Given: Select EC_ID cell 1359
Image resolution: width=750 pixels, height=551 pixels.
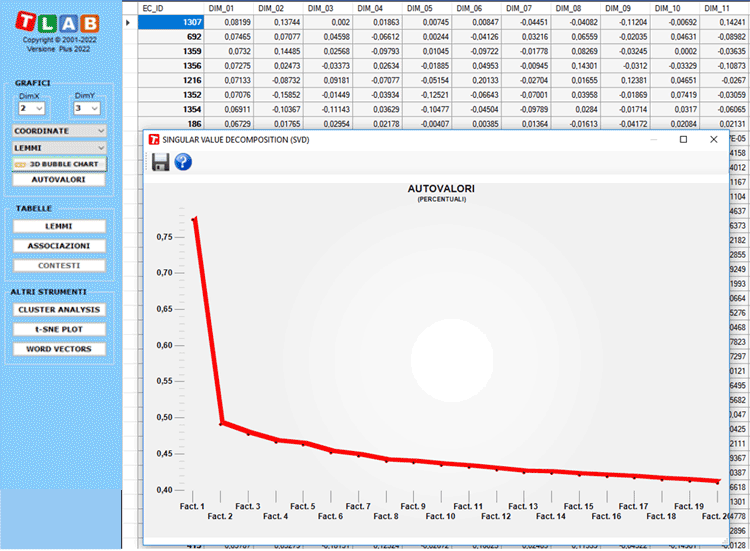Looking at the screenshot, I should 171,51.
